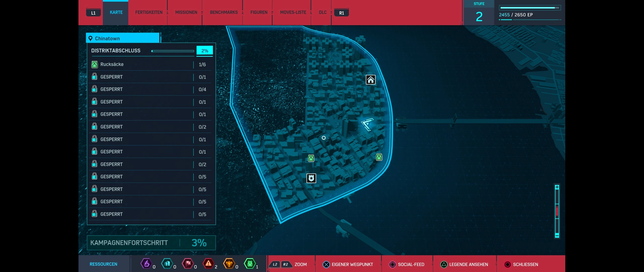The image size is (644, 272).
Task: Select the police station badge icon on map
Action: point(311,178)
